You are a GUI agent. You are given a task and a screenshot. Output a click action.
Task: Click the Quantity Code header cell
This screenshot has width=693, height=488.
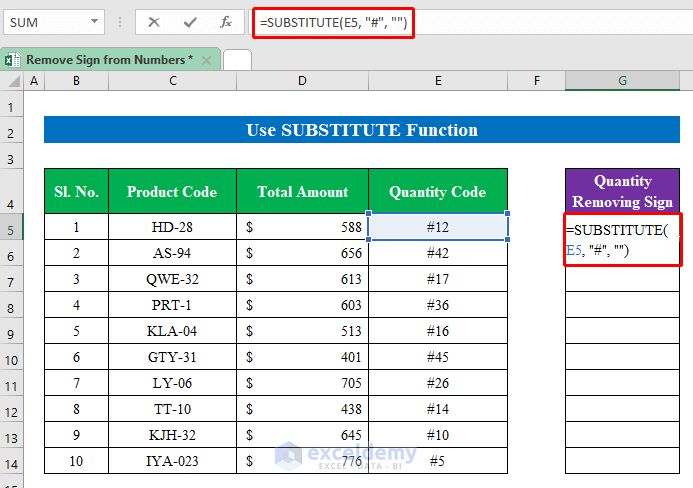438,191
